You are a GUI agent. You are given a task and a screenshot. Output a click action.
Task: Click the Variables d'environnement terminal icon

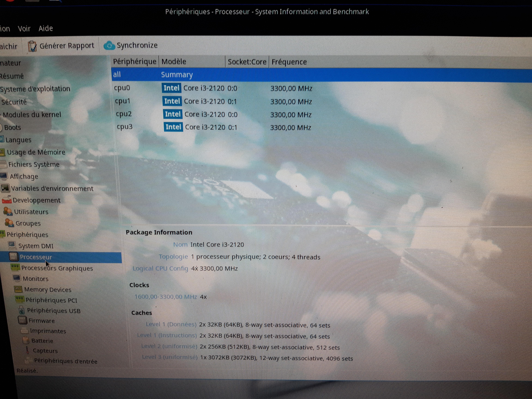point(5,188)
